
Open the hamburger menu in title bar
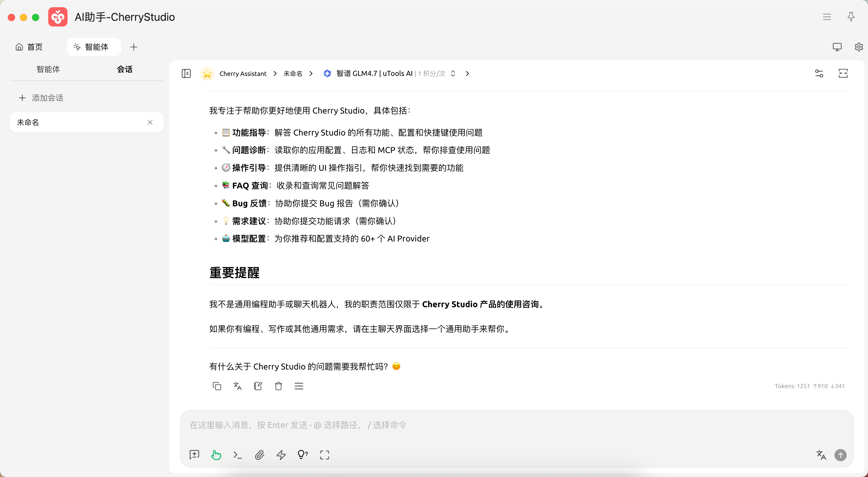(x=827, y=17)
